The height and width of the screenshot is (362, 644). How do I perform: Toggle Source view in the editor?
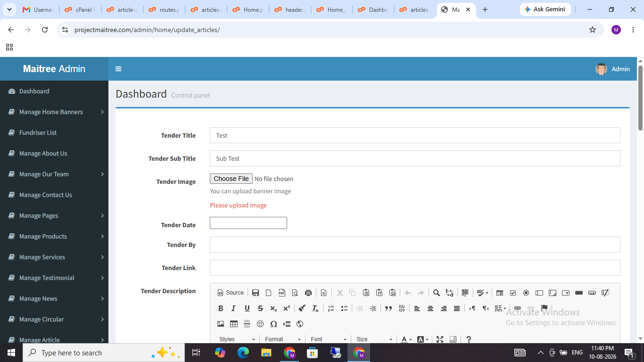(x=231, y=293)
